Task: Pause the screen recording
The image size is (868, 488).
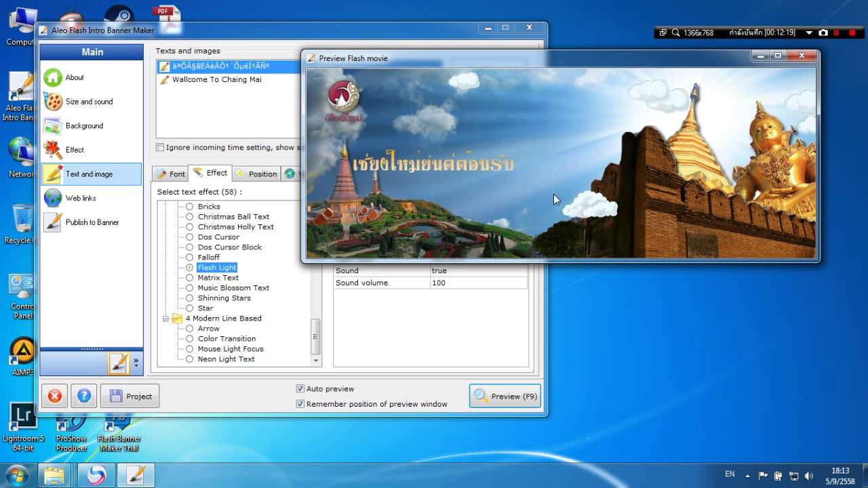Action: click(x=837, y=33)
